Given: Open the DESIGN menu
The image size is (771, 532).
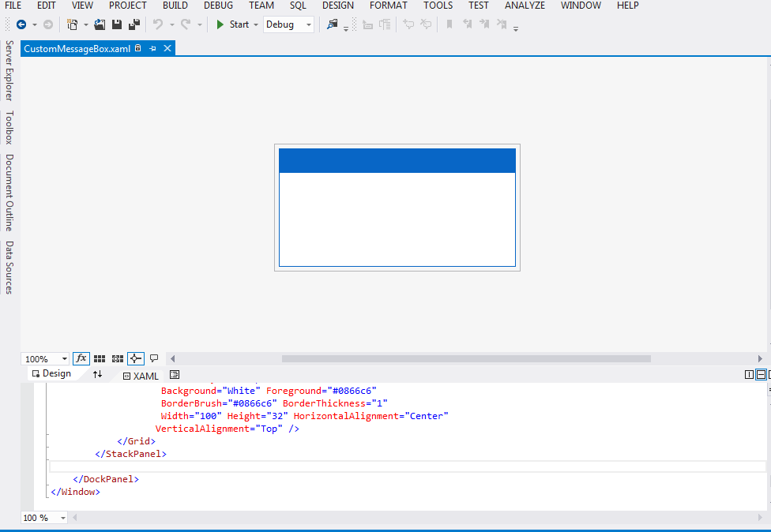Looking at the screenshot, I should click(x=337, y=6).
